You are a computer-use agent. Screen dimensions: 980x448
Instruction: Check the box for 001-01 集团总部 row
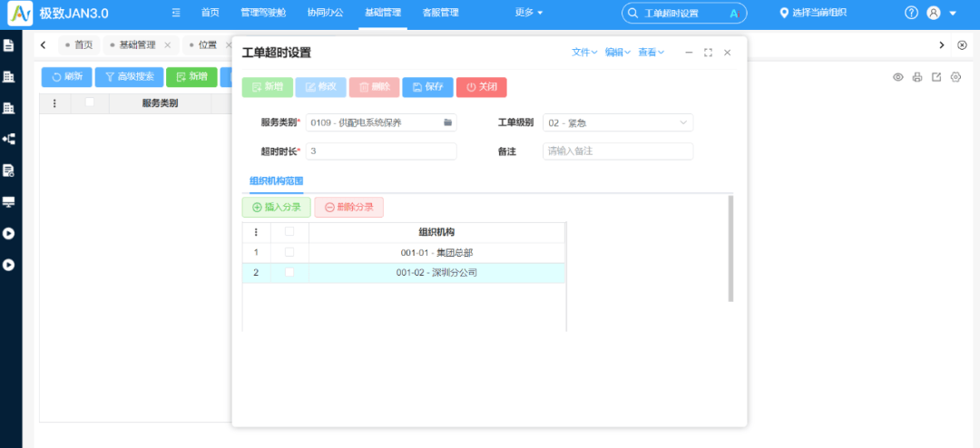click(x=289, y=252)
